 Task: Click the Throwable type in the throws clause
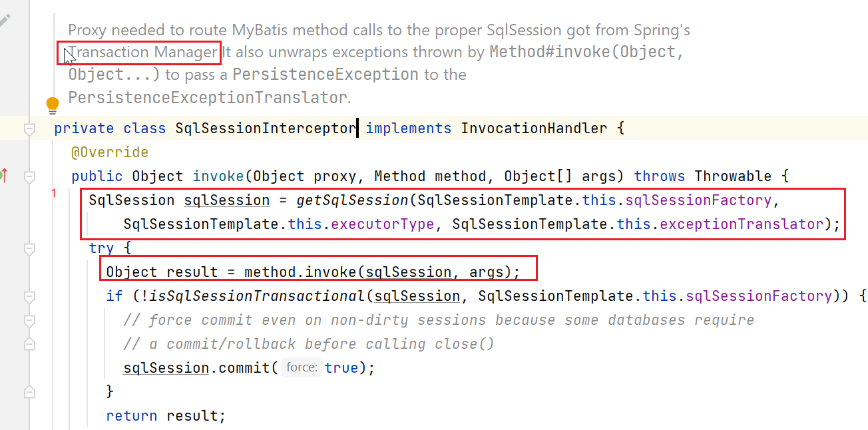click(x=734, y=176)
